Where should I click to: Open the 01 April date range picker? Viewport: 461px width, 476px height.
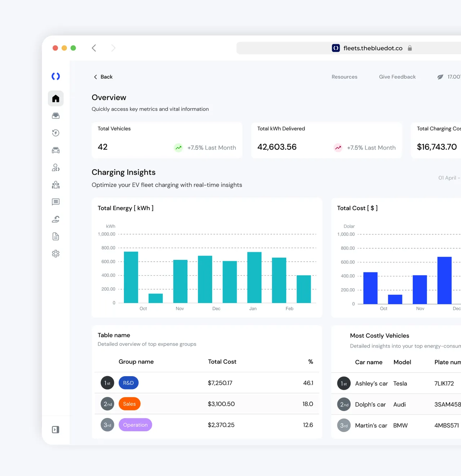[449, 178]
